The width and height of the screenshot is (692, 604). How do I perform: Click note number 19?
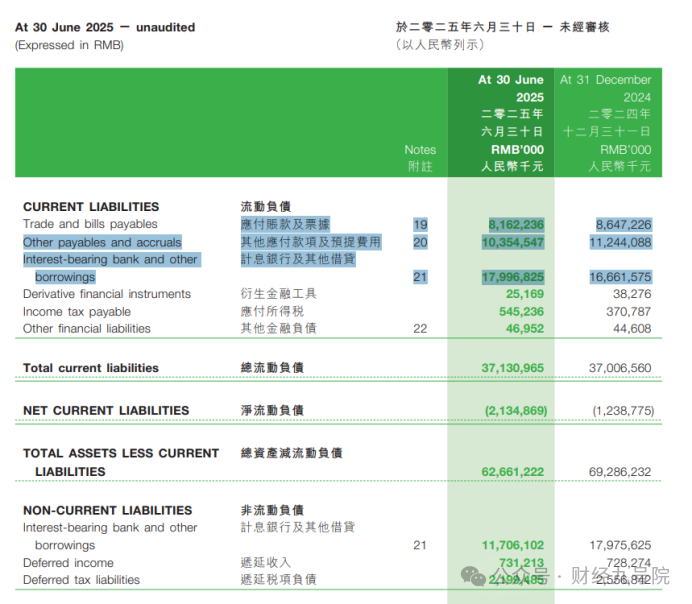coord(420,225)
